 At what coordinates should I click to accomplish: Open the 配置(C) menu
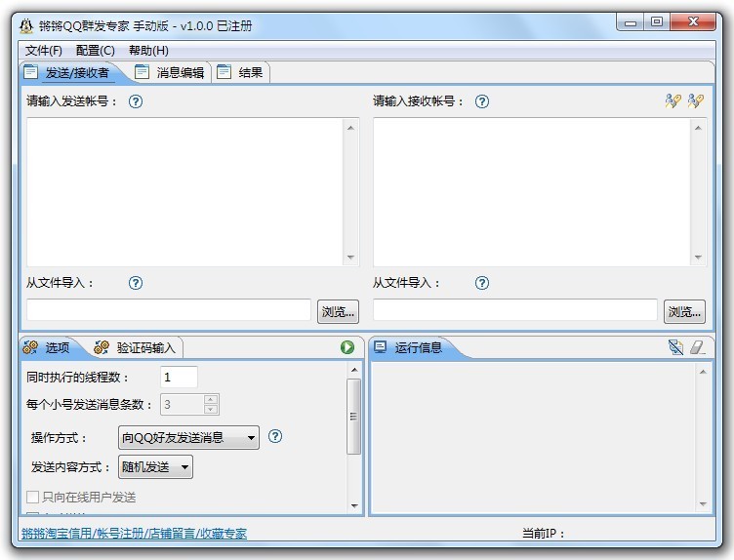[95, 51]
